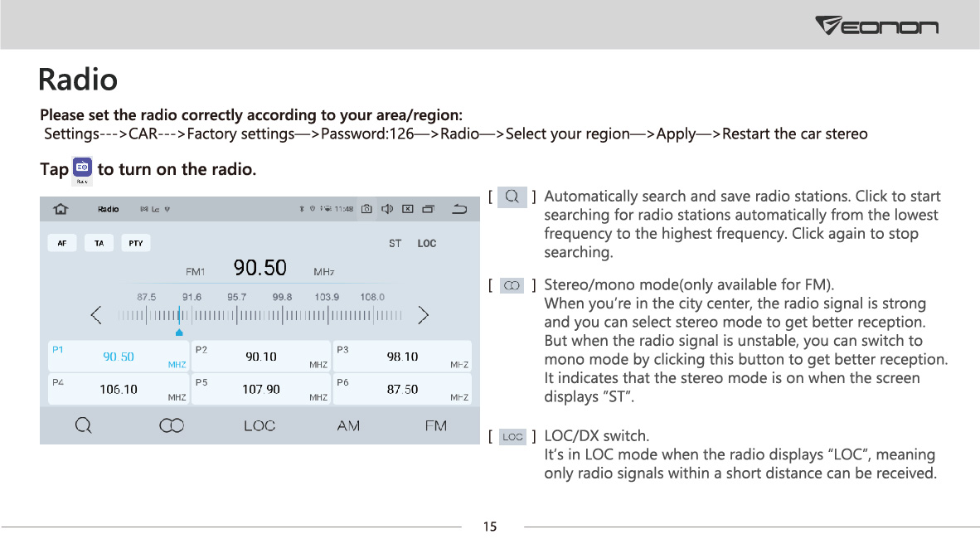
Task: Switch to the FM band
Action: pos(435,426)
